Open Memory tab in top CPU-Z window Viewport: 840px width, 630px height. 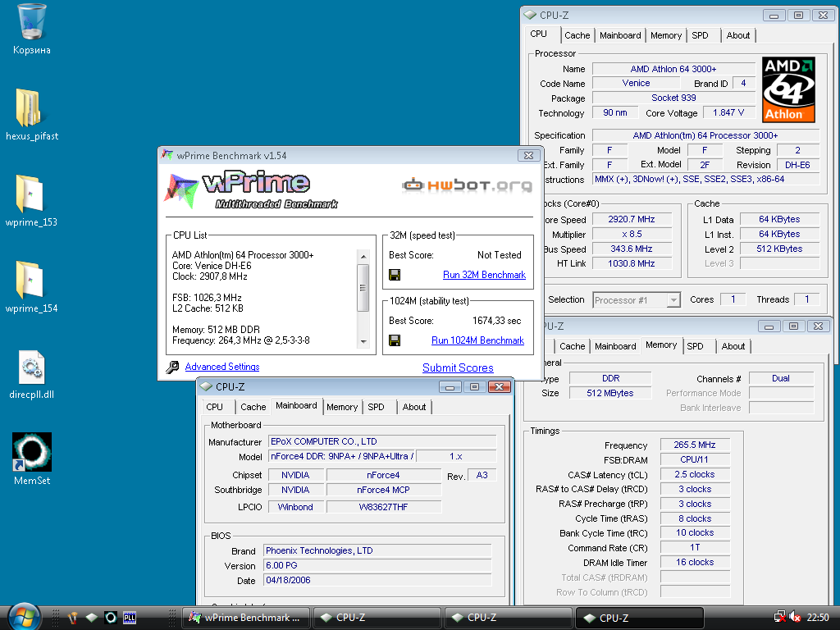[x=666, y=35]
